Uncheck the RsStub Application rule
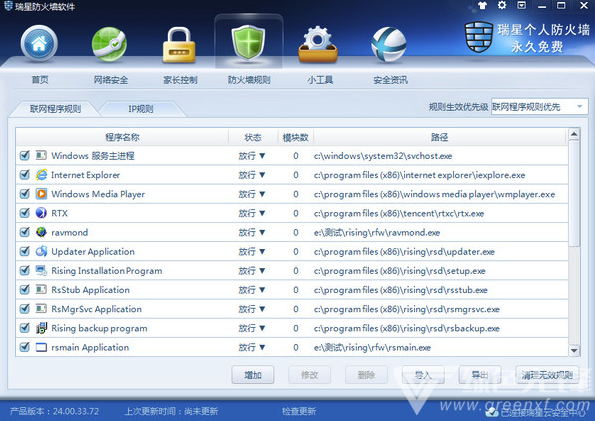 coord(25,289)
